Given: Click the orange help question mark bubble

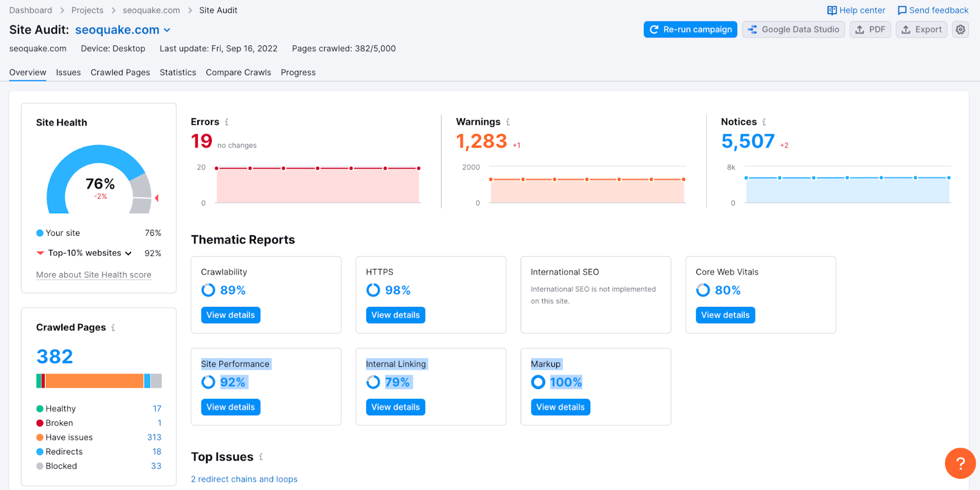Looking at the screenshot, I should 960,463.
